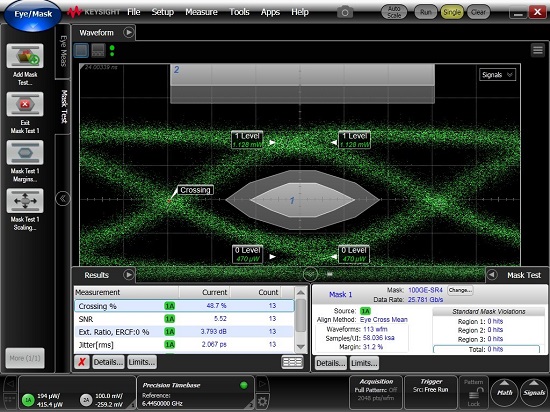The width and height of the screenshot is (550, 412).
Task: Click the red X delete measurement icon
Action: [x=82, y=362]
